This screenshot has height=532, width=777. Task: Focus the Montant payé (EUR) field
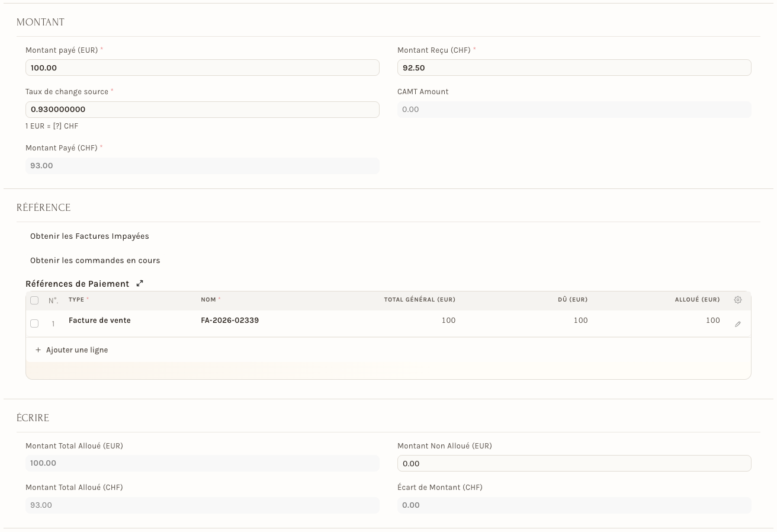click(203, 68)
